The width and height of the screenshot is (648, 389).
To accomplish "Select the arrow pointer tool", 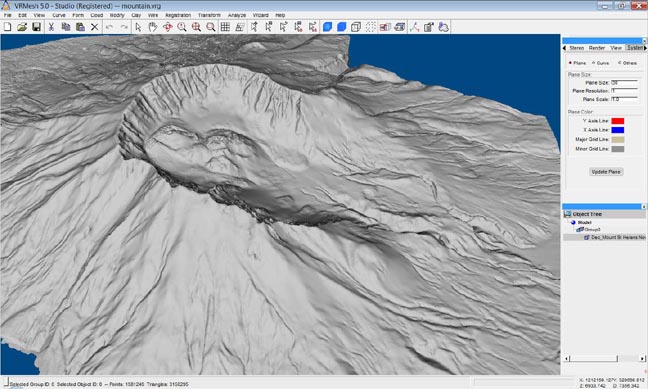I will [138, 27].
